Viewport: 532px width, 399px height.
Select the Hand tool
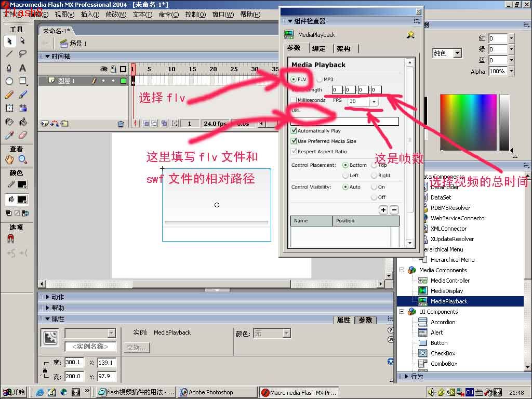9,159
